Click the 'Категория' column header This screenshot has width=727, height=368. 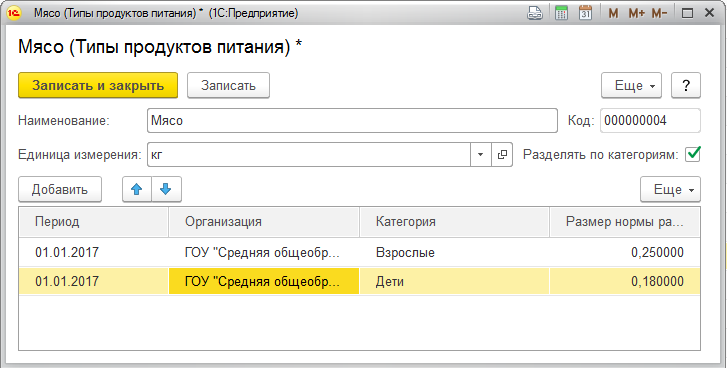(x=454, y=222)
